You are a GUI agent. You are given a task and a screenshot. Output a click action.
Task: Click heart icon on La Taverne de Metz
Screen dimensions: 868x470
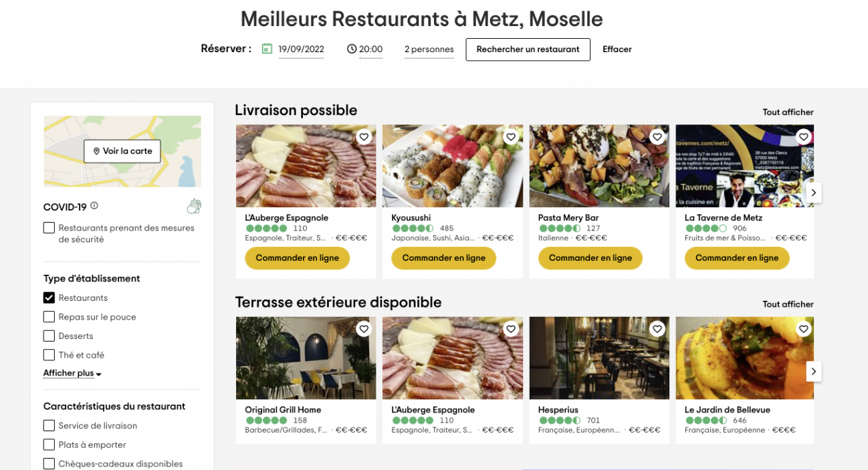pos(804,137)
